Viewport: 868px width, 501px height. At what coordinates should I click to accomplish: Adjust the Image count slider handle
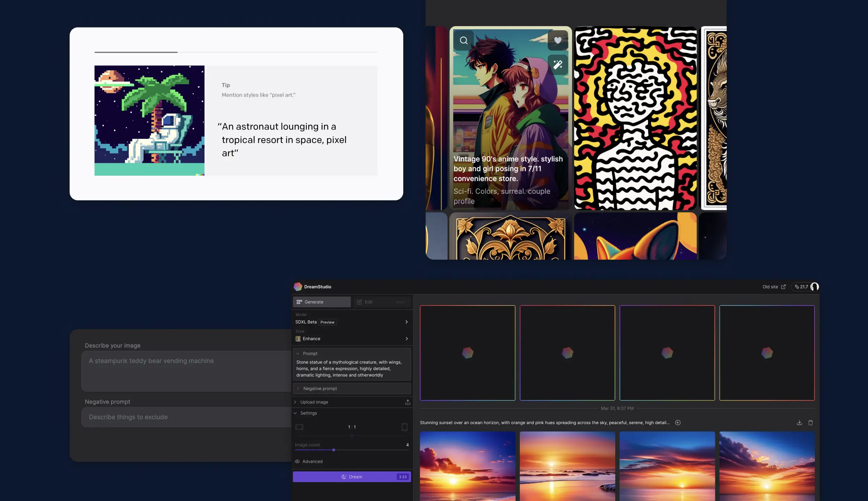[x=333, y=450]
